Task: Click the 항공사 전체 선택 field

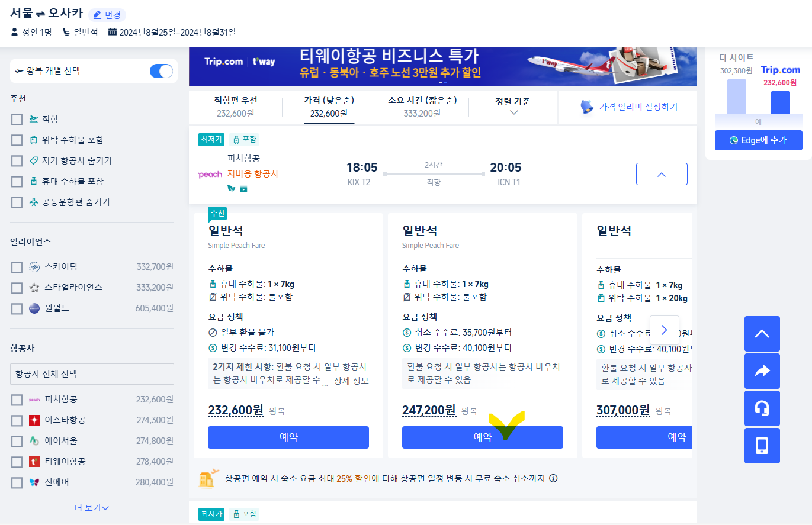Action: [92, 374]
